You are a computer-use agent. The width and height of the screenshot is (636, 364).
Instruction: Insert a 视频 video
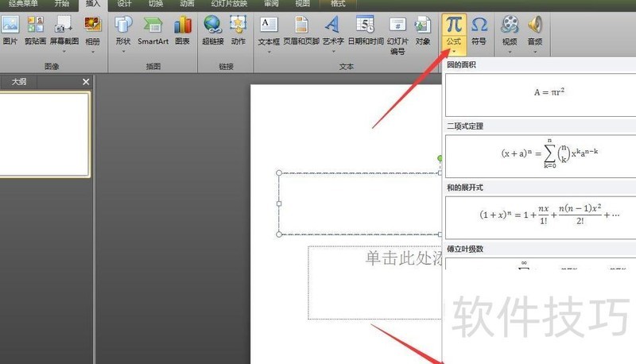(510, 25)
